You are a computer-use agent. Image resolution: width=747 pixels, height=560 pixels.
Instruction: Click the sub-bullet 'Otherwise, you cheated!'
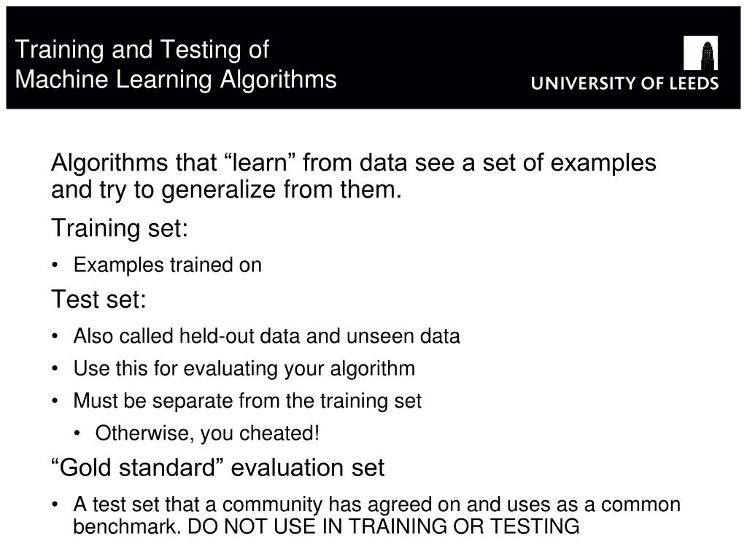click(x=207, y=433)
